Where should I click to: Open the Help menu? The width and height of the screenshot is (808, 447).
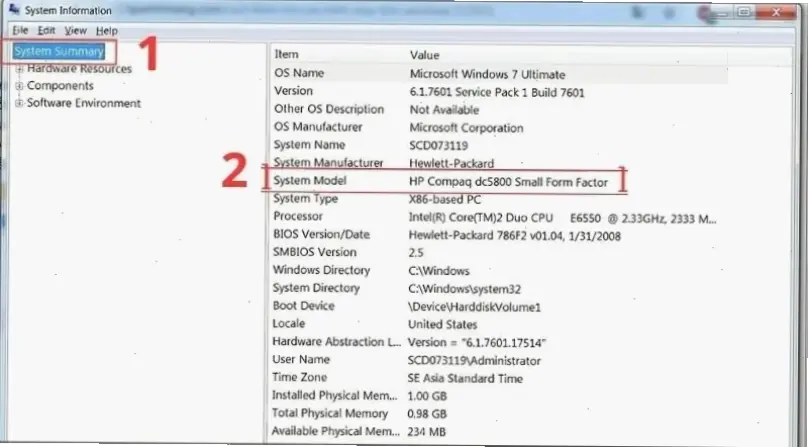tap(107, 31)
